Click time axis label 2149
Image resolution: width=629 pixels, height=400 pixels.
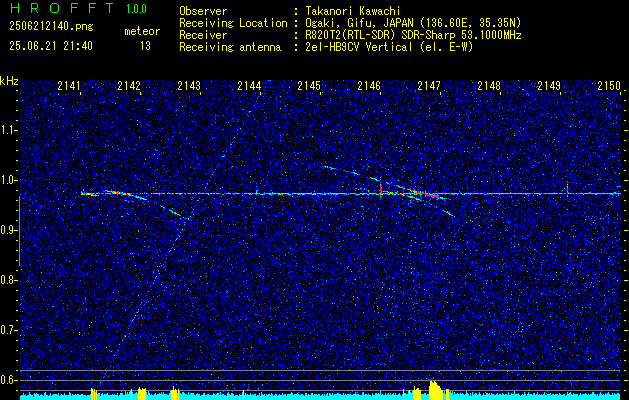pos(549,86)
